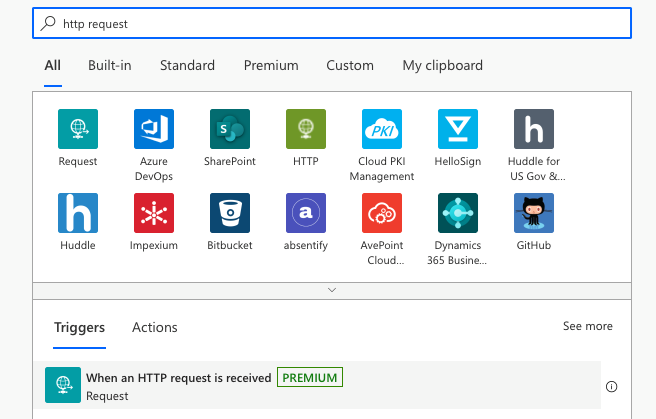Image resolution: width=656 pixels, height=419 pixels.
Task: Collapse the connectors list chevron
Action: coord(332,290)
